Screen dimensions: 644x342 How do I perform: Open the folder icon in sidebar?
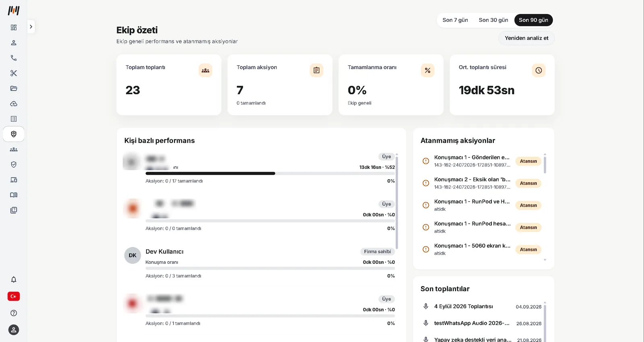pyautogui.click(x=14, y=89)
